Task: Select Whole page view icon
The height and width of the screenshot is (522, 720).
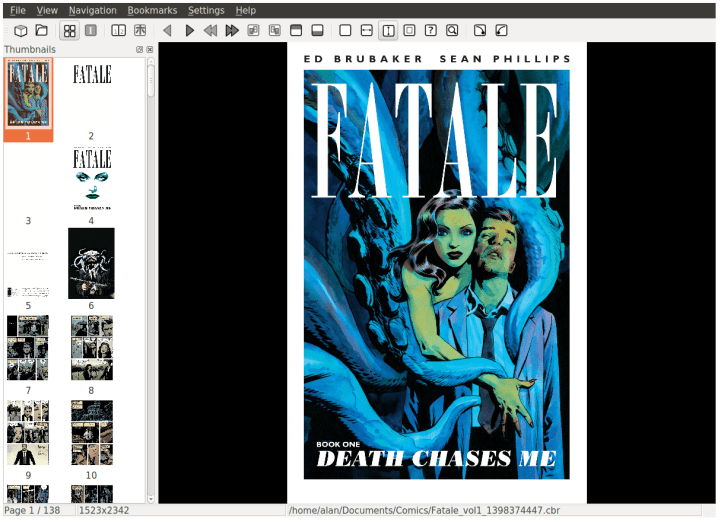Action: pos(409,31)
